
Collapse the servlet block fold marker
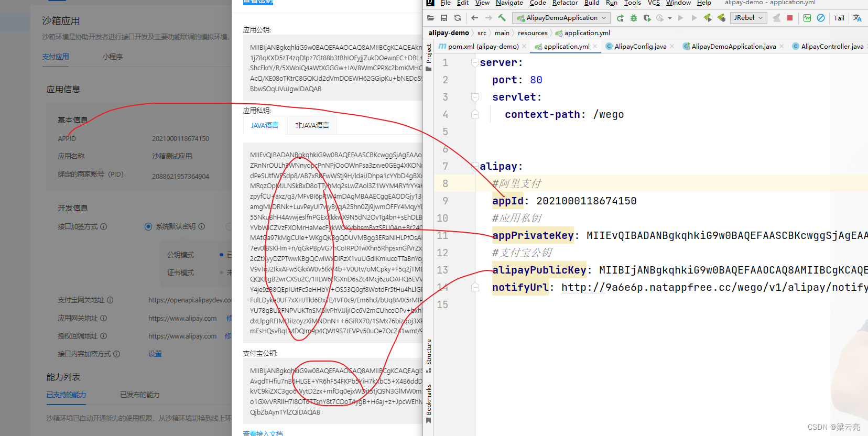click(475, 97)
